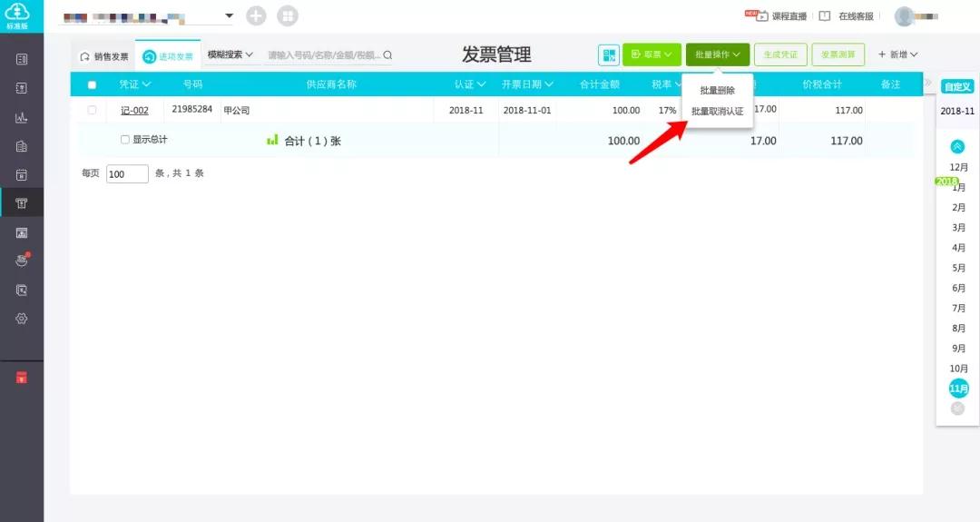Toggle the select-all checkbox in table header
Viewport: 980px width, 522px height.
[92, 84]
